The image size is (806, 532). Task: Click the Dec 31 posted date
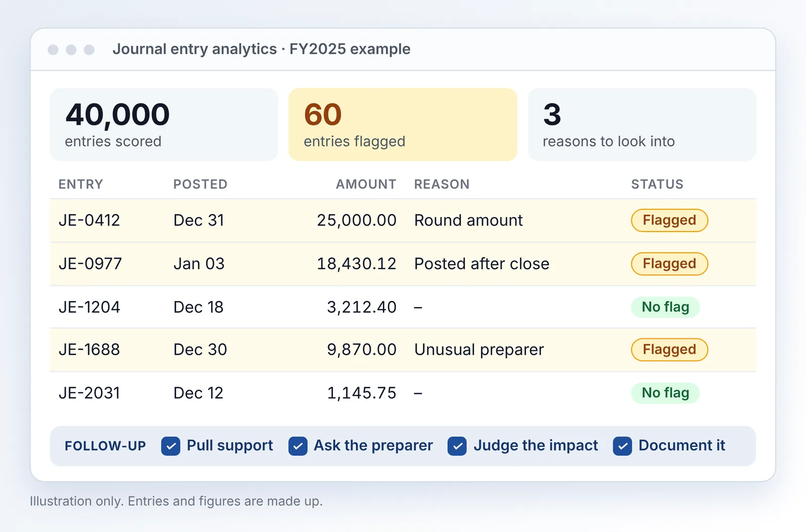198,220
